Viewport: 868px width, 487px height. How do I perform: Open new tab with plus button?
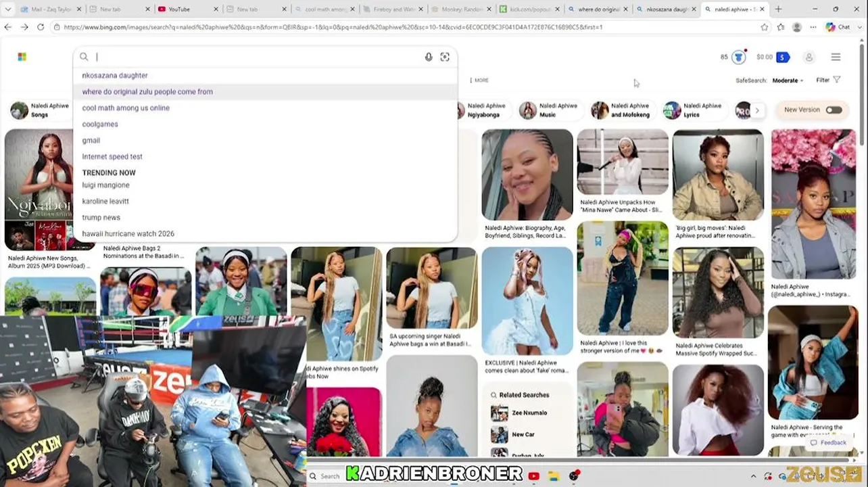pyautogui.click(x=778, y=9)
